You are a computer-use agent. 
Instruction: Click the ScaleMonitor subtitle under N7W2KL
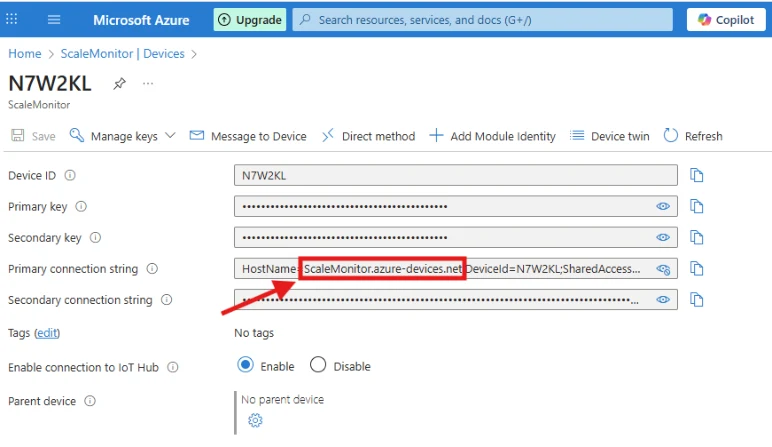(39, 105)
